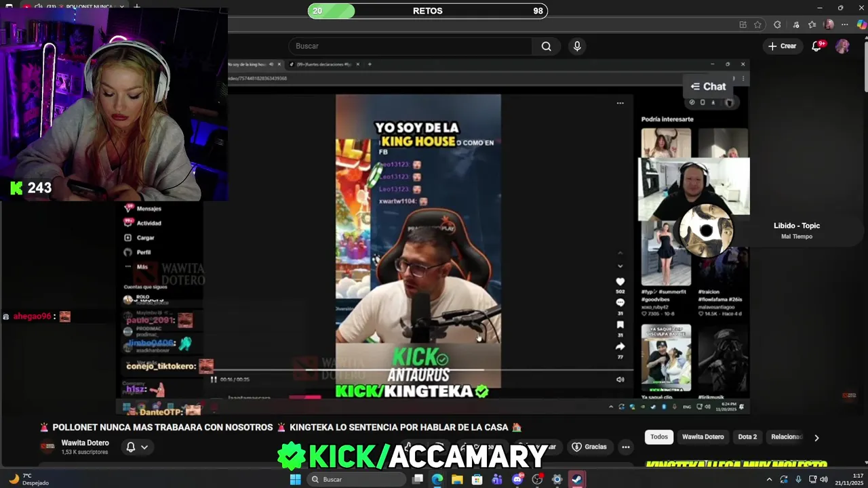Click YouTube page vertical scrollbar
Viewport: 868px width, 488px height.
pyautogui.click(x=865, y=68)
